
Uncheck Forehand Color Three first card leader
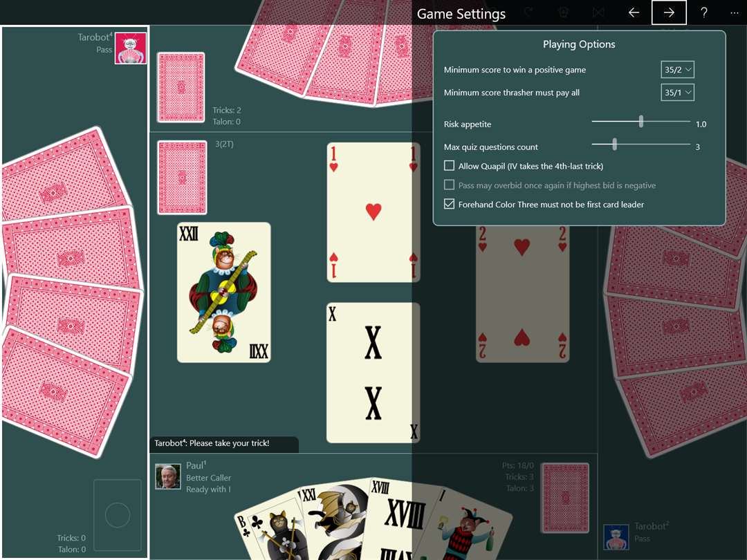pos(450,204)
